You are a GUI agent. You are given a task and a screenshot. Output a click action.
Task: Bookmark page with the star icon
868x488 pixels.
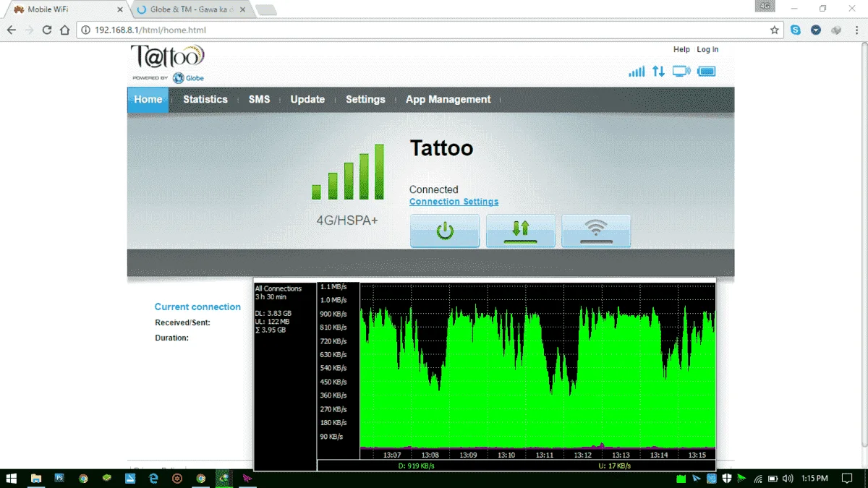(775, 30)
